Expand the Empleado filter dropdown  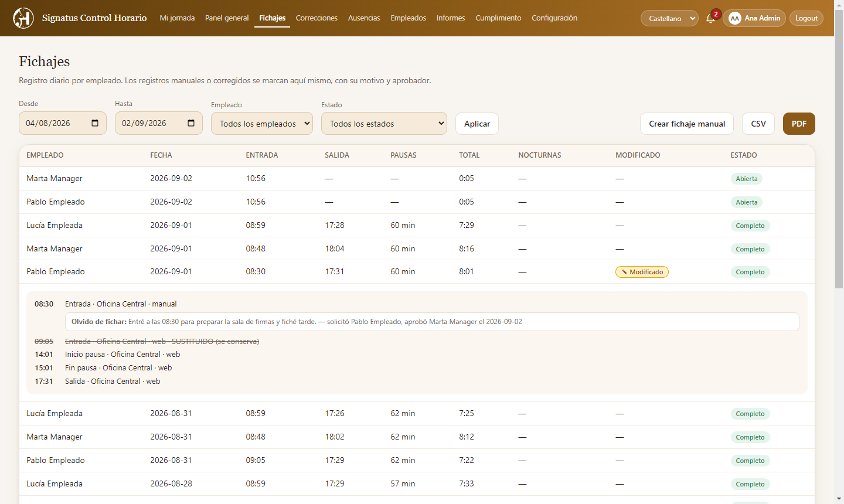coord(262,124)
